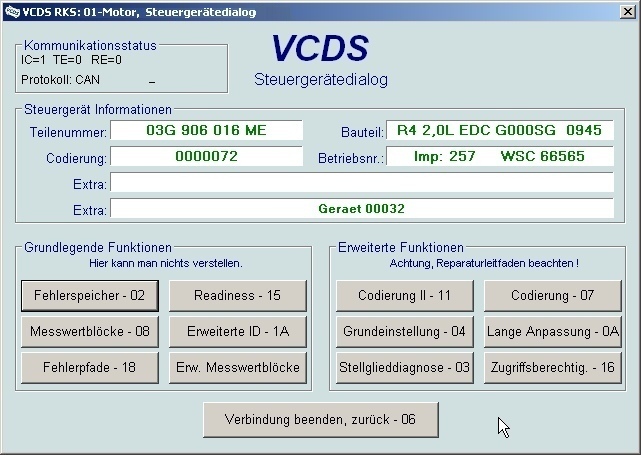
Task: Click the 'Betriebsnr.:' label
Action: pos(351,158)
